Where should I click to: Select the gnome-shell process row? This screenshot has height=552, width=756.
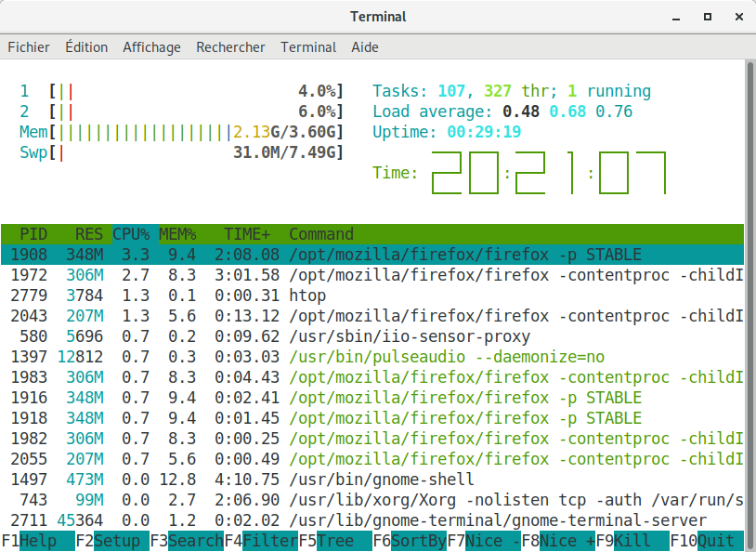pyautogui.click(x=372, y=480)
